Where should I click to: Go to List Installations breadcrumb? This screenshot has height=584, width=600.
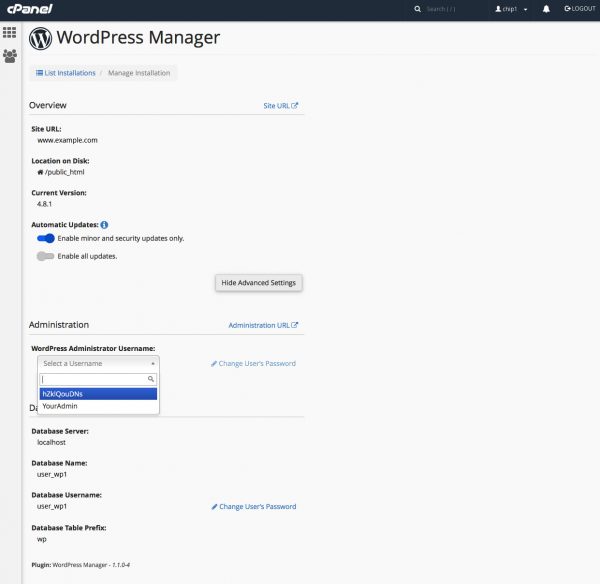(66, 73)
